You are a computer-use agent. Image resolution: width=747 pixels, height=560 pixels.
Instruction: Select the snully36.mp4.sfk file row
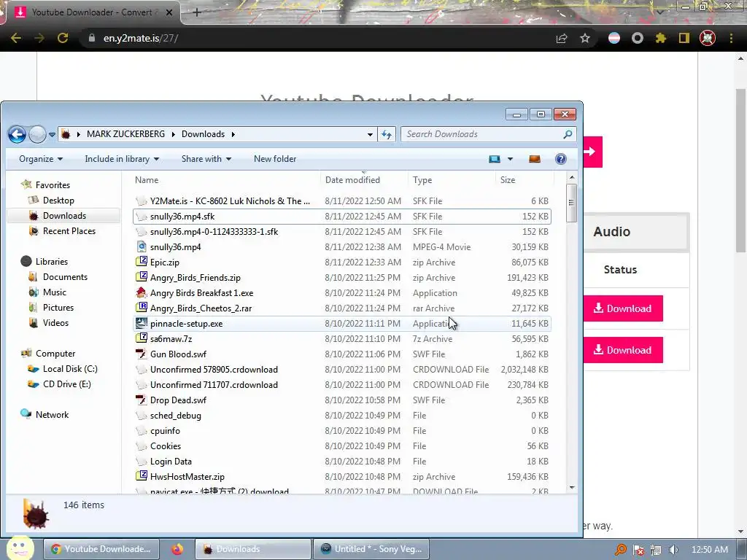click(342, 216)
